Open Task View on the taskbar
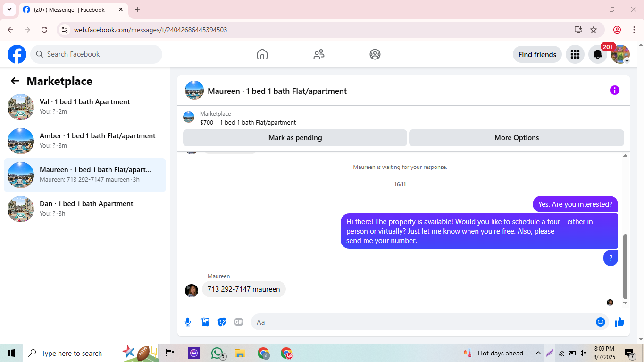This screenshot has height=362, width=644. pyautogui.click(x=170, y=353)
